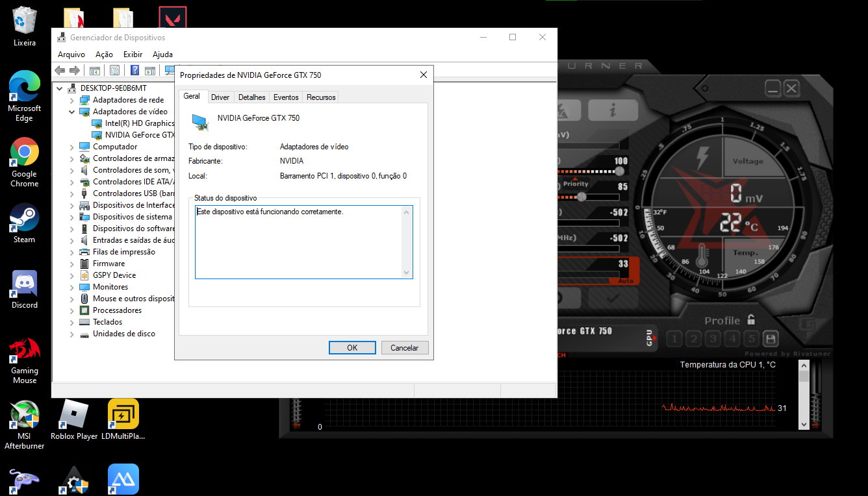Screen dimensions: 868x496
Task: Select the Geral tab
Action: click(x=192, y=96)
